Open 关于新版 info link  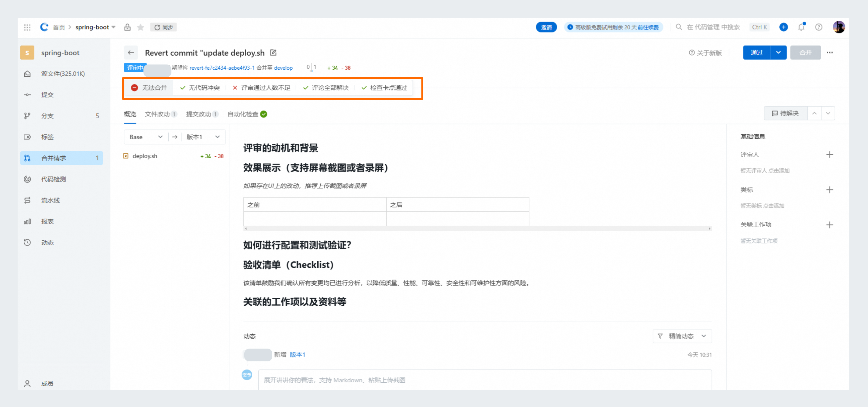tap(705, 53)
